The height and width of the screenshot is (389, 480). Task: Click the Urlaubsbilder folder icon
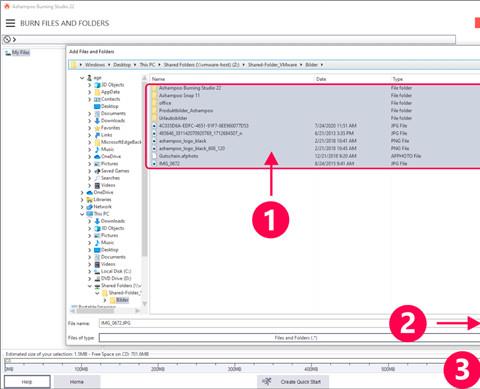click(154, 118)
